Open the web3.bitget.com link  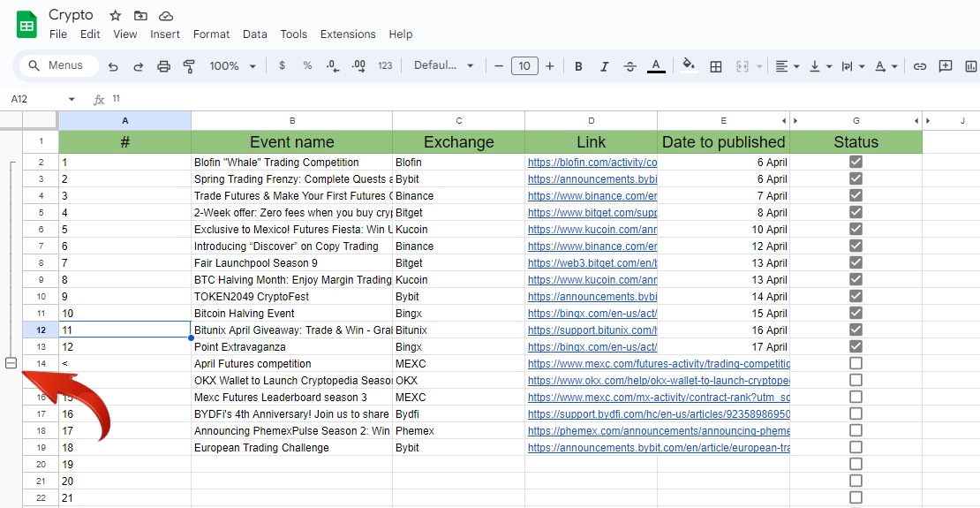coord(592,262)
